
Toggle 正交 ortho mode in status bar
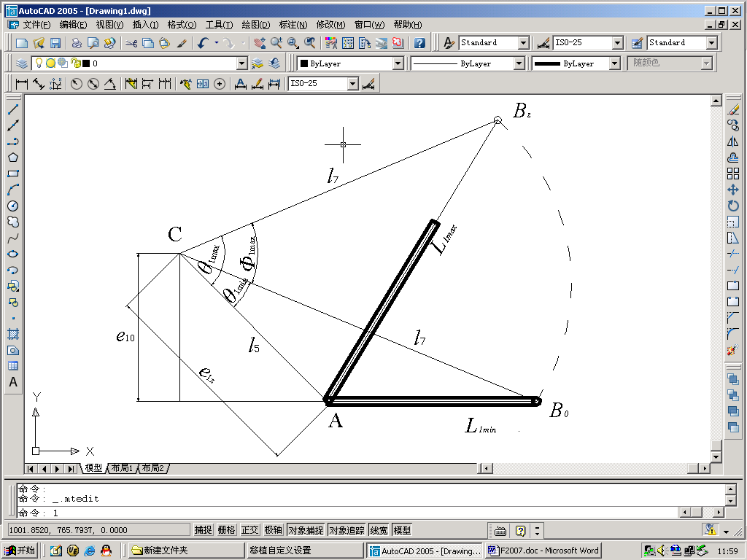250,530
